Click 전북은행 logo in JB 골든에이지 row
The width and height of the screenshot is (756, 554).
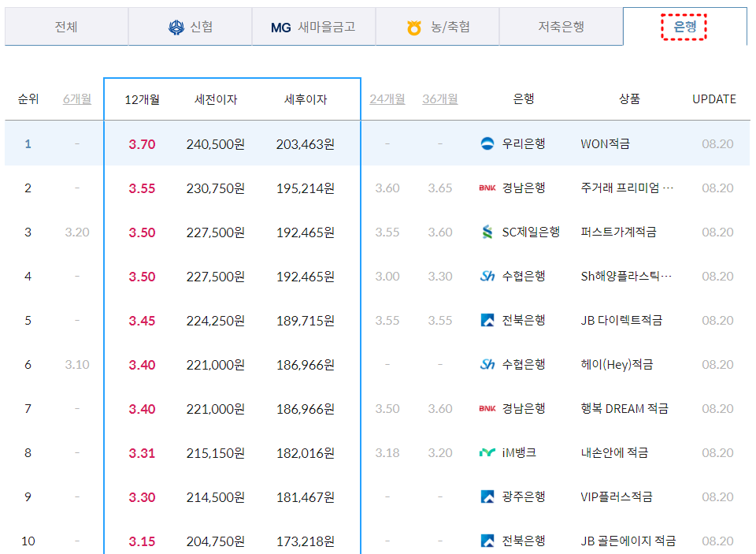click(487, 541)
